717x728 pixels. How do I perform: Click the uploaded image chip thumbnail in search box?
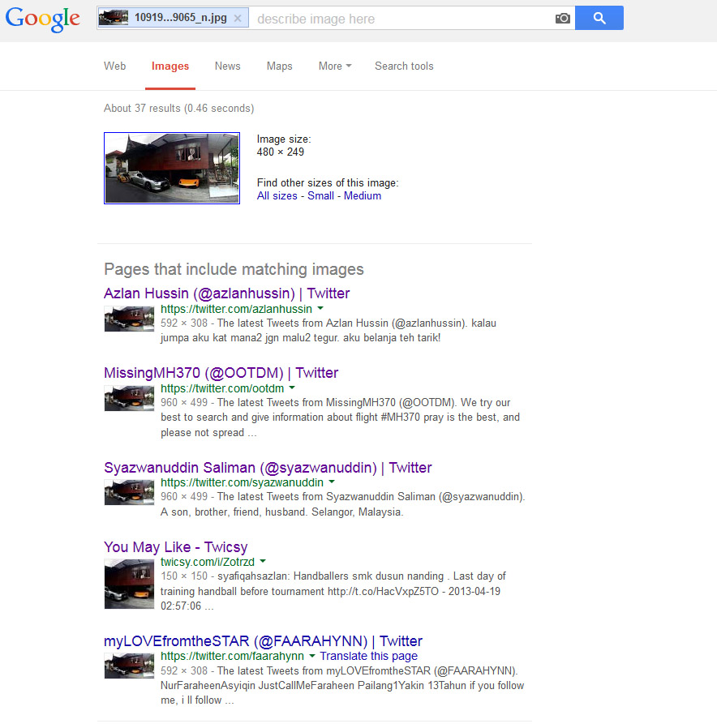point(114,18)
